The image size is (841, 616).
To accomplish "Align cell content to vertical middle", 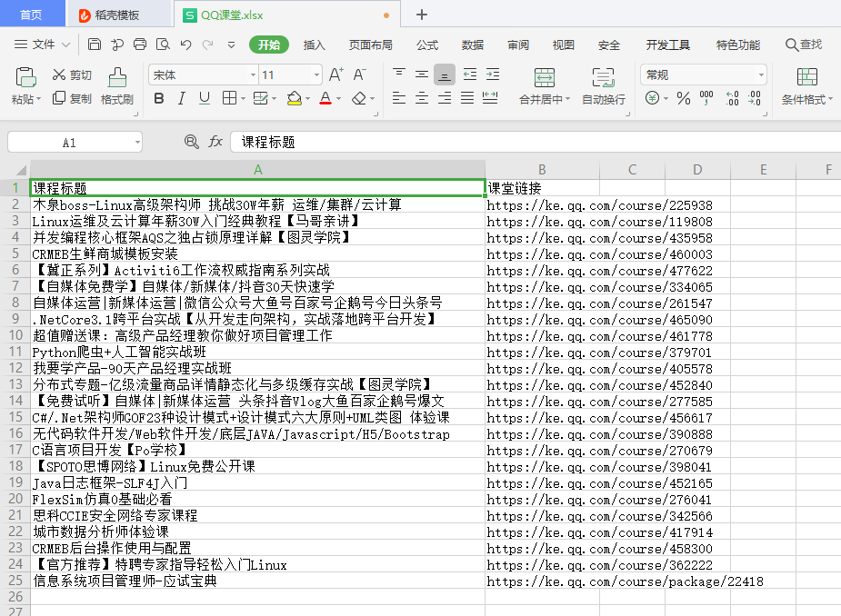I will pyautogui.click(x=422, y=74).
